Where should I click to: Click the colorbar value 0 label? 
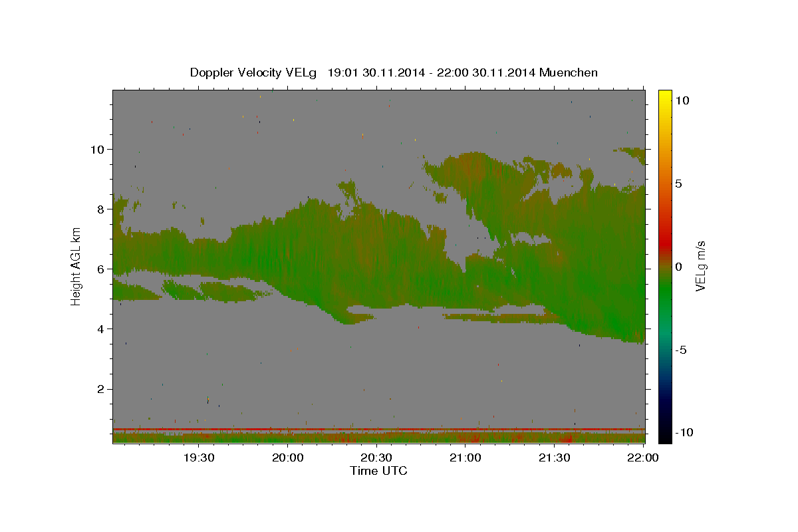pos(679,267)
